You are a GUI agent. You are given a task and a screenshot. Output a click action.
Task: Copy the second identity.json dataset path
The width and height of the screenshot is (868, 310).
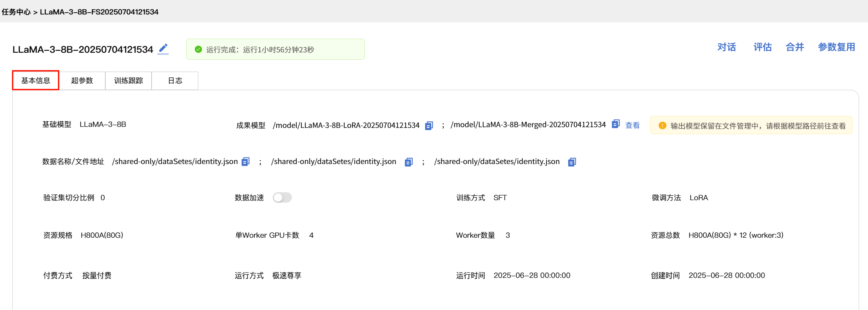pos(408,162)
